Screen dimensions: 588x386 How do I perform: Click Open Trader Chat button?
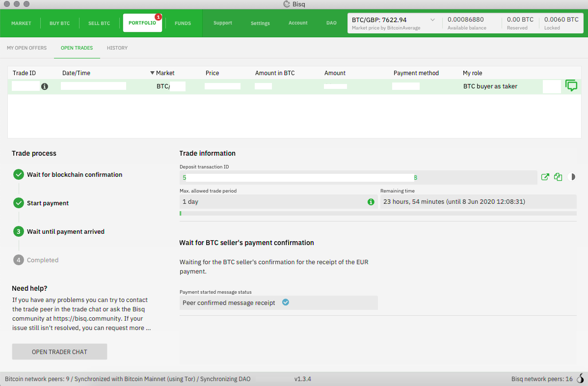click(x=59, y=352)
